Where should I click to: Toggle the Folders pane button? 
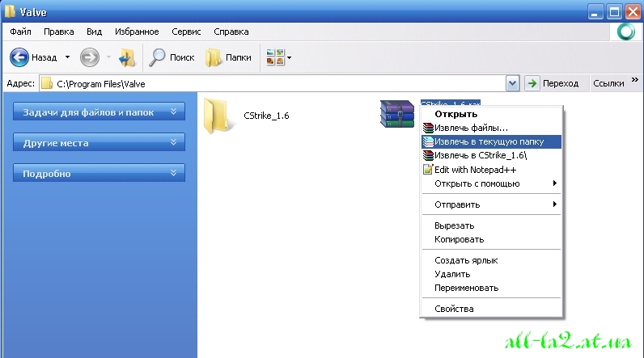[228, 57]
